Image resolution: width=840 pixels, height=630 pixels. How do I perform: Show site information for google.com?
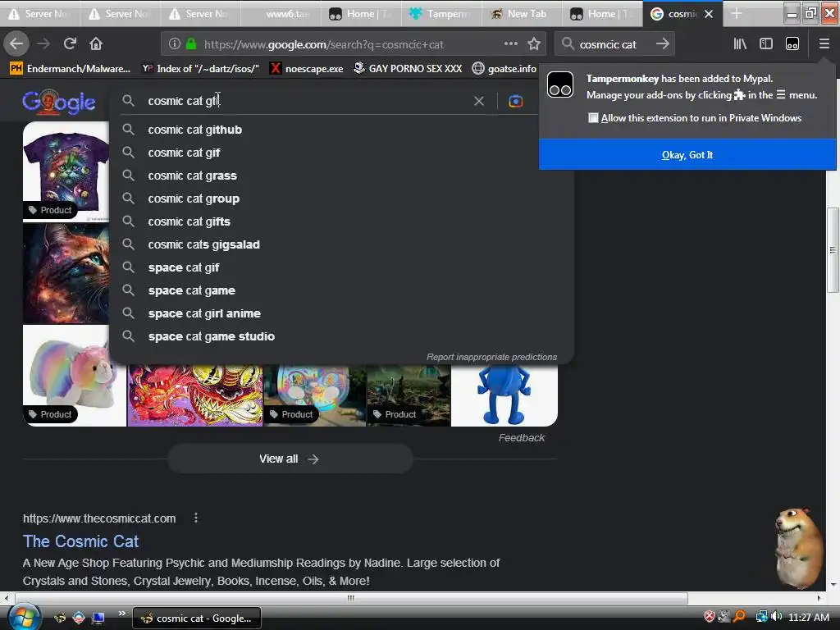coord(174,44)
